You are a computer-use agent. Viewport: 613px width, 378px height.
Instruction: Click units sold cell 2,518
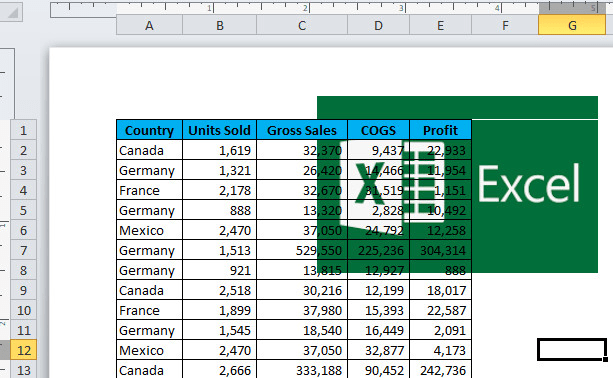coord(219,290)
